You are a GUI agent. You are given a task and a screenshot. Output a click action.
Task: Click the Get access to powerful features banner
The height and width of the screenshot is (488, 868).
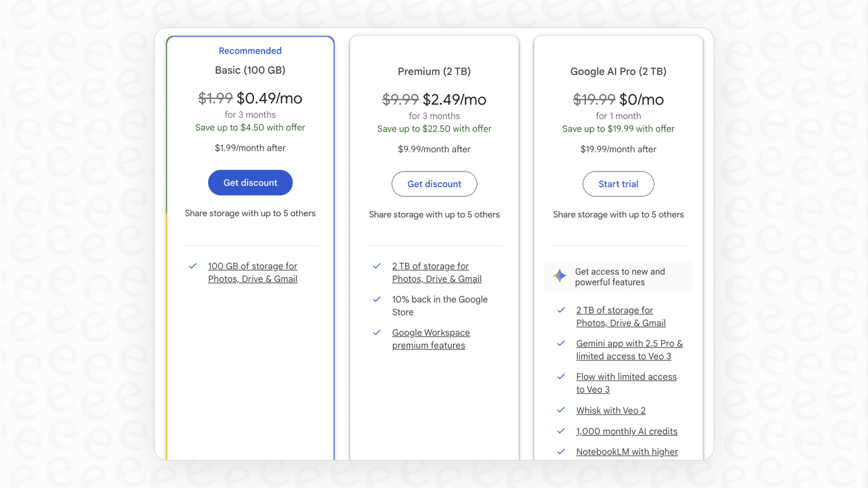click(x=618, y=276)
